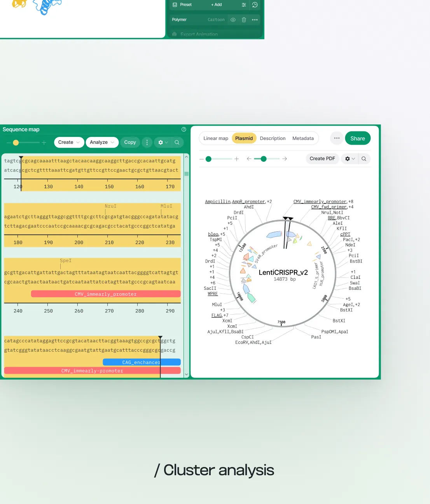
Task: Select the CAG_enchancer feature bar
Action: [x=142, y=362]
